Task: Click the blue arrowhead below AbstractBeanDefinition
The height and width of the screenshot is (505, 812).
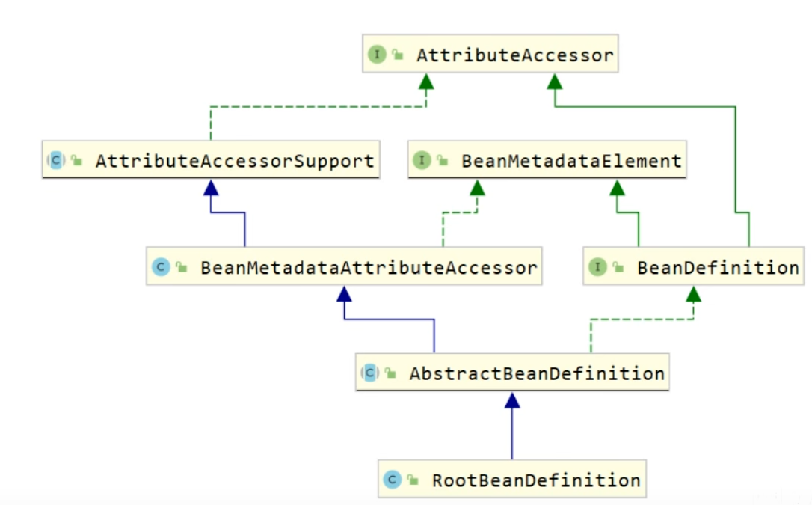Action: [512, 400]
